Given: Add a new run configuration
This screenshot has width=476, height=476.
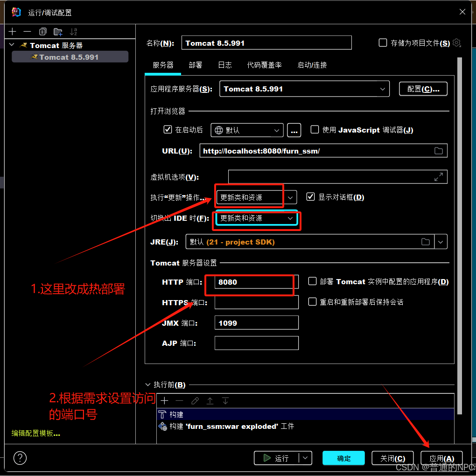Looking at the screenshot, I should (13, 32).
